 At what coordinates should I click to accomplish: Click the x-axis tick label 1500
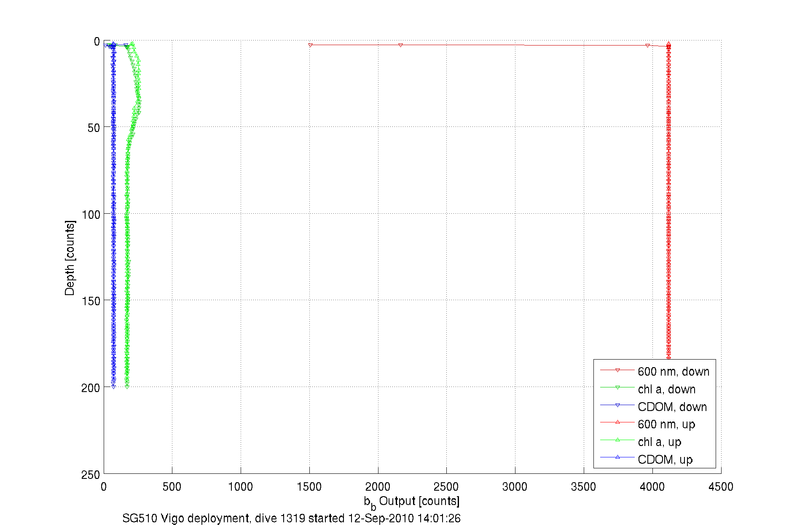coord(309,487)
